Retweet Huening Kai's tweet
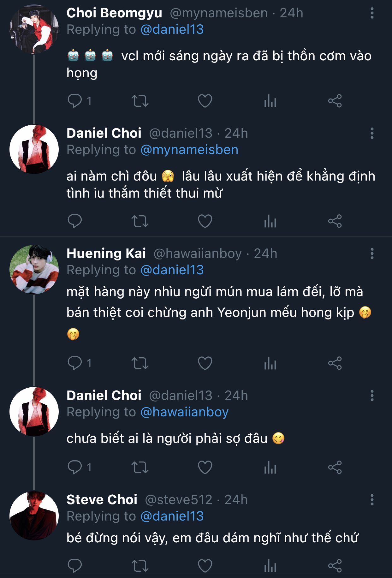 click(140, 363)
